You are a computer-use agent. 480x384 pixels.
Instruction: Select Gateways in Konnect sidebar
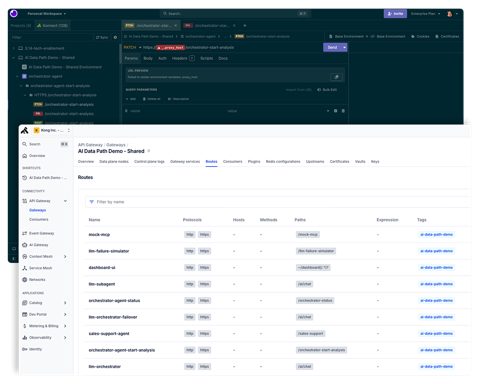[38, 210]
